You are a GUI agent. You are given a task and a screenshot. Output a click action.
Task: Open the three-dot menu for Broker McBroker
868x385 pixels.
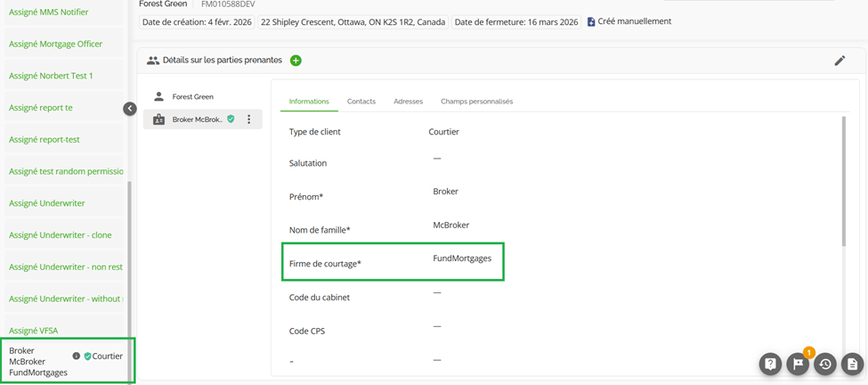[x=249, y=119]
